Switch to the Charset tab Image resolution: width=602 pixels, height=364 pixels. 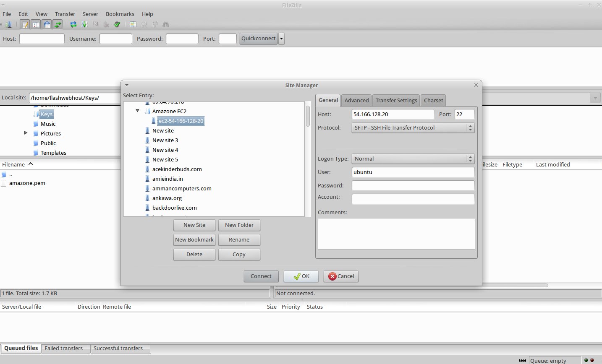click(433, 100)
